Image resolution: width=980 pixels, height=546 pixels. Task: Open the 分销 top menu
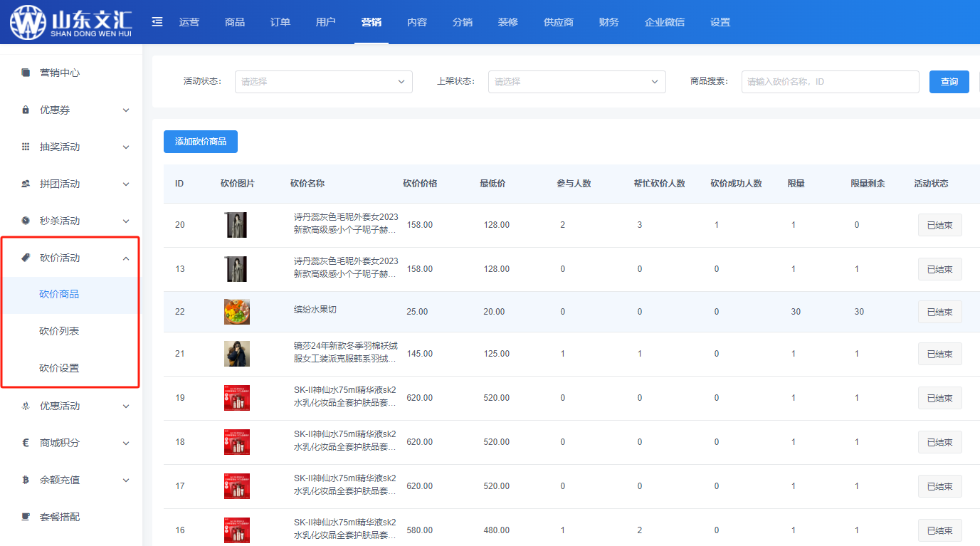463,22
